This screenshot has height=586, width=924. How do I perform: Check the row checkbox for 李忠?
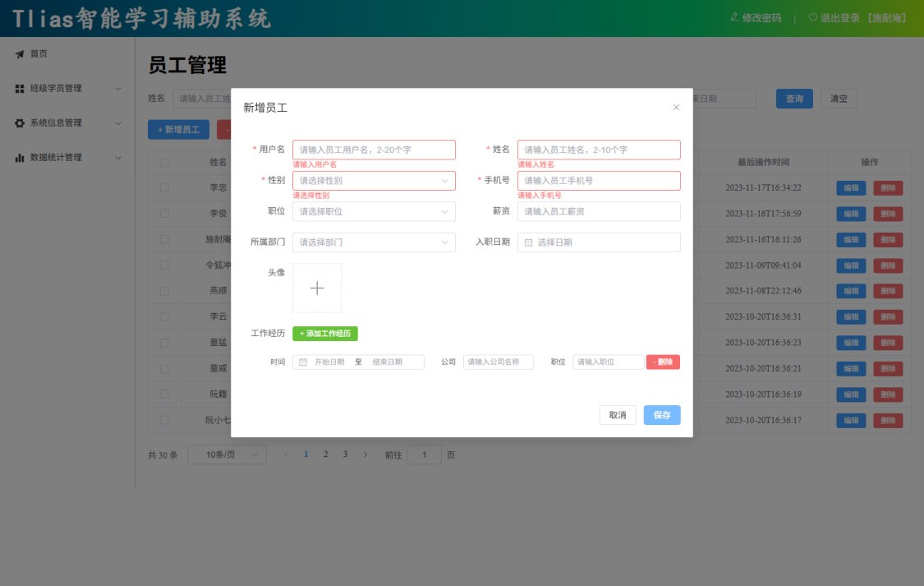(x=164, y=187)
